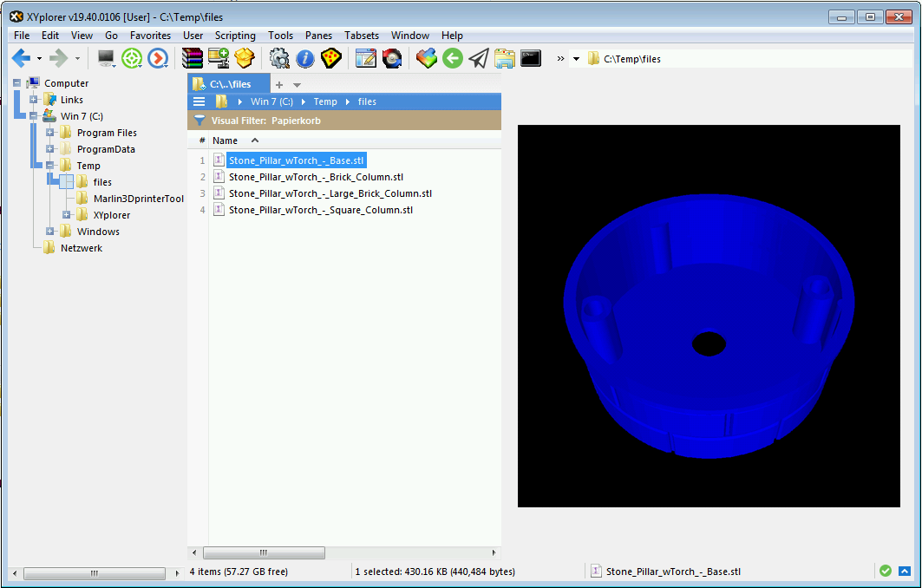
Task: Click the paper plane send icon
Action: coord(478,58)
